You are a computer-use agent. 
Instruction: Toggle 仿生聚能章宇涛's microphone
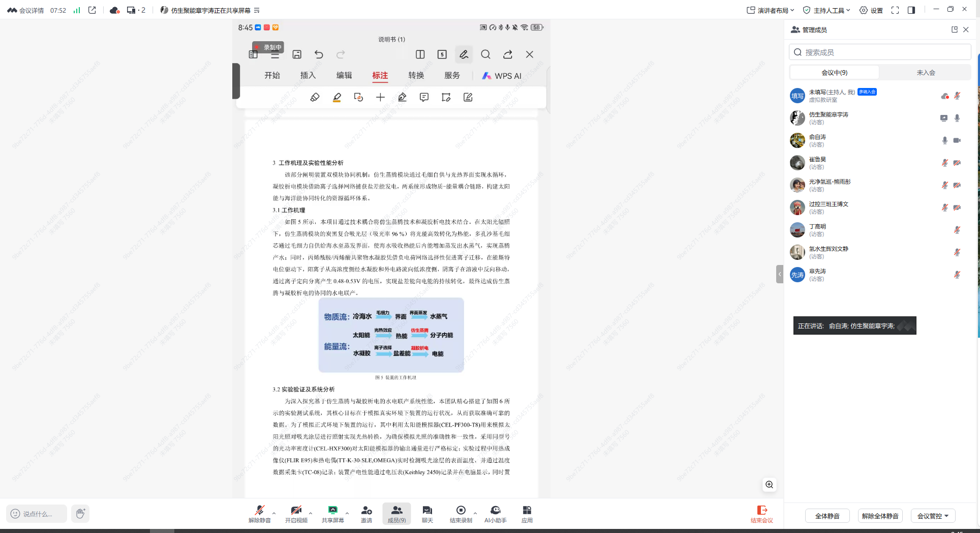coord(957,118)
